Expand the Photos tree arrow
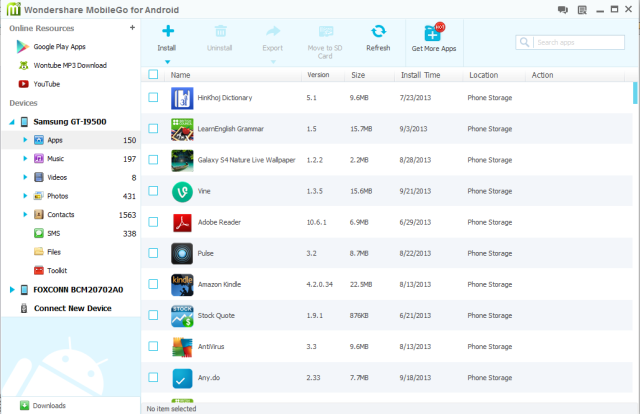 click(25, 196)
